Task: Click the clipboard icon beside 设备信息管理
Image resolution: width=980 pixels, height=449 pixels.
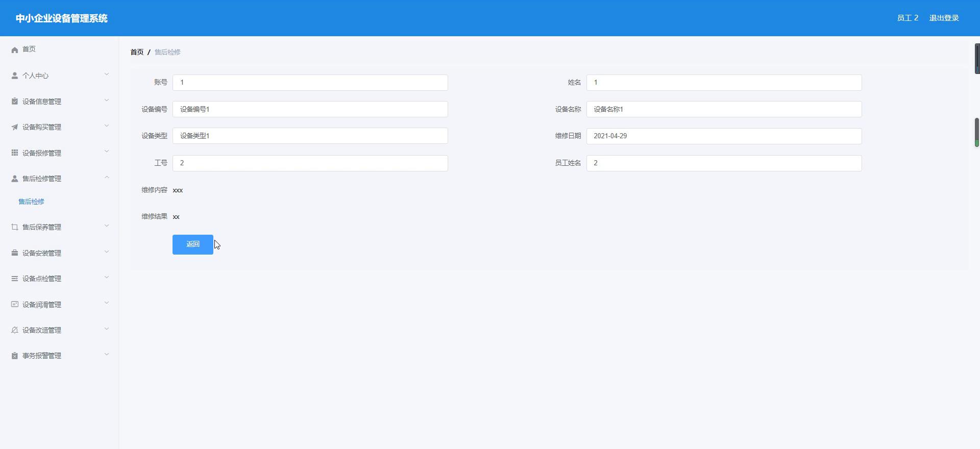Action: coord(15,102)
